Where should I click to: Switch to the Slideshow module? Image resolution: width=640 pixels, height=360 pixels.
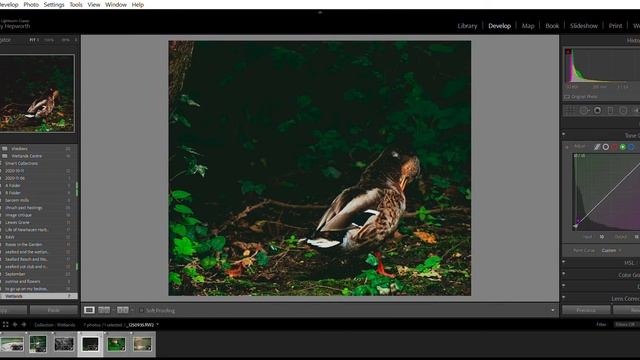pos(584,26)
